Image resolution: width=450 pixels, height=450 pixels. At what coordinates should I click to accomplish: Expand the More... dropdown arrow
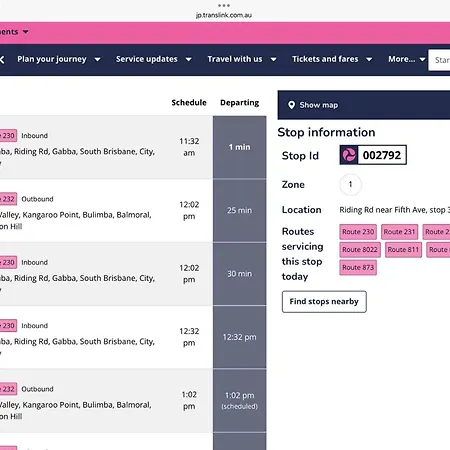pyautogui.click(x=422, y=60)
